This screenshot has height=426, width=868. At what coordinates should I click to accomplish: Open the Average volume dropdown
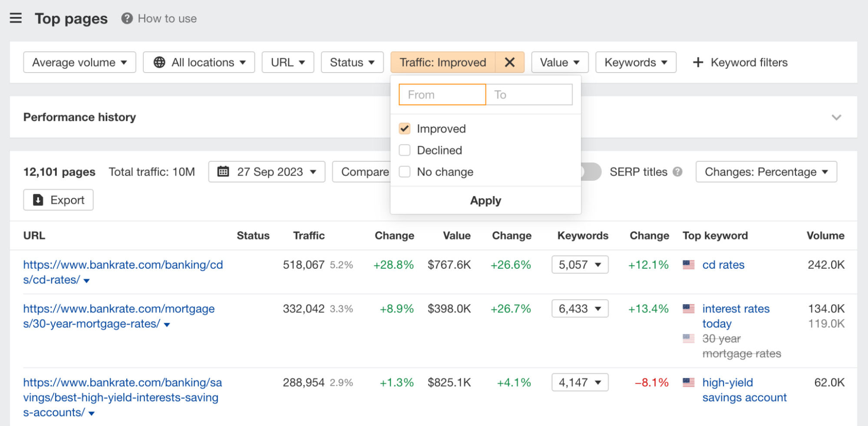pos(79,62)
